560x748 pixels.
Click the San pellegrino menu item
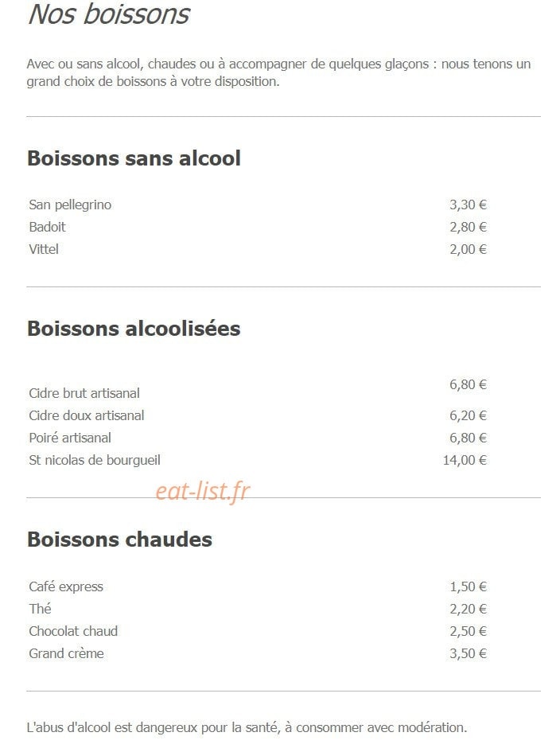[x=70, y=205]
